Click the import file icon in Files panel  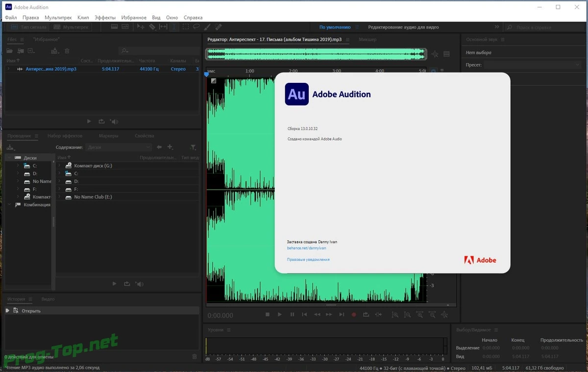(x=20, y=51)
